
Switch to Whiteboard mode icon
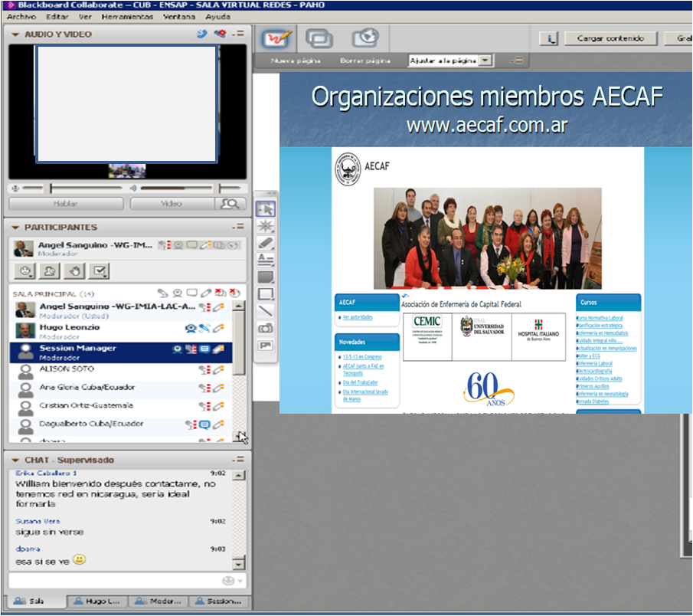[x=276, y=38]
